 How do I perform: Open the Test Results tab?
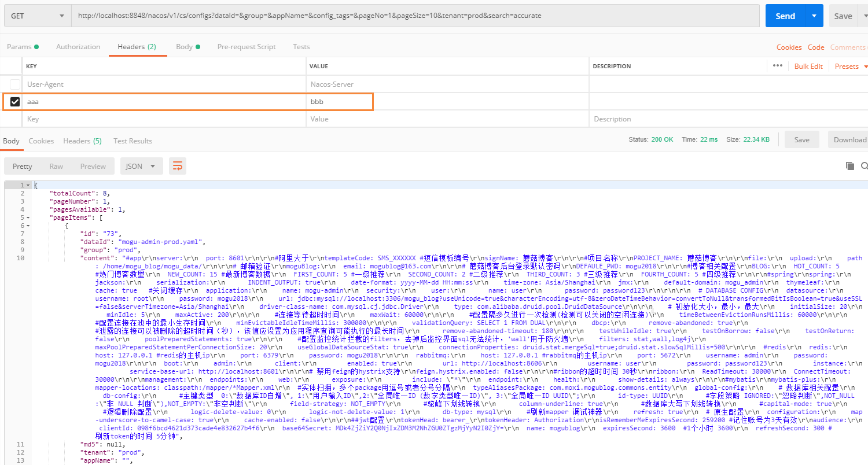133,141
